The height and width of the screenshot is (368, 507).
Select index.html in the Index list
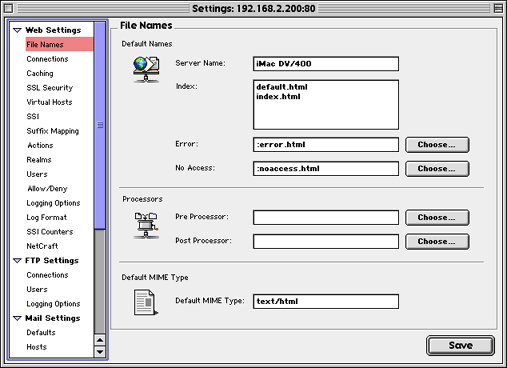pyautogui.click(x=278, y=97)
